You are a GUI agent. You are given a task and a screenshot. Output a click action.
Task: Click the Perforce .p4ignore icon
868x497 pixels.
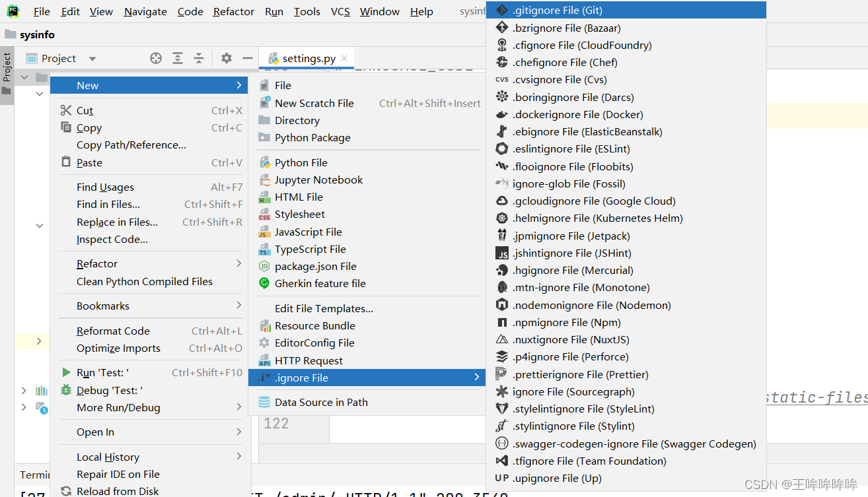tap(502, 356)
